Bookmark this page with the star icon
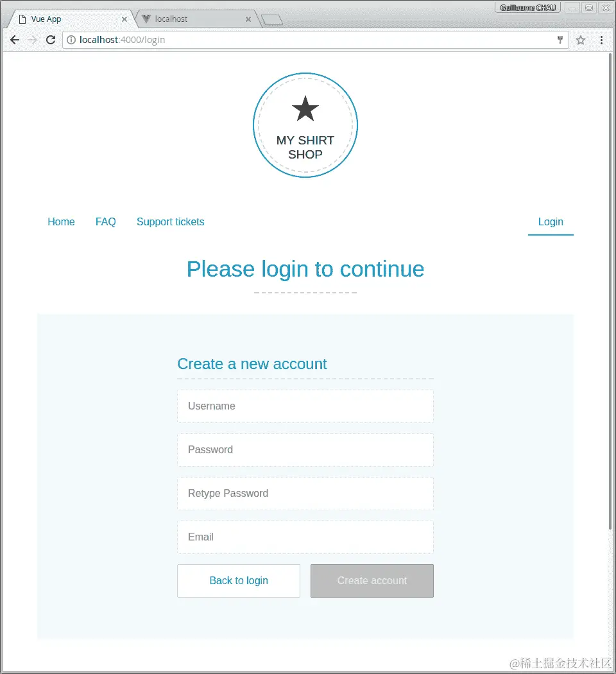Screen dimensions: 616x674 pyautogui.click(x=581, y=40)
